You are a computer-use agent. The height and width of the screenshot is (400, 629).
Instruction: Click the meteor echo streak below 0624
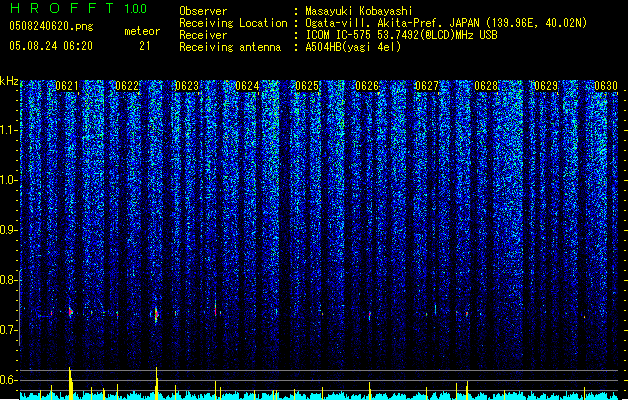pos(215,309)
